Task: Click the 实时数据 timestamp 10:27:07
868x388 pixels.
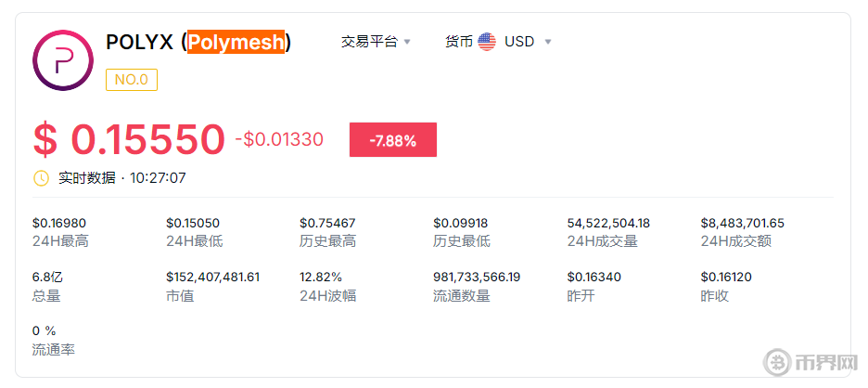Action: tap(158, 177)
